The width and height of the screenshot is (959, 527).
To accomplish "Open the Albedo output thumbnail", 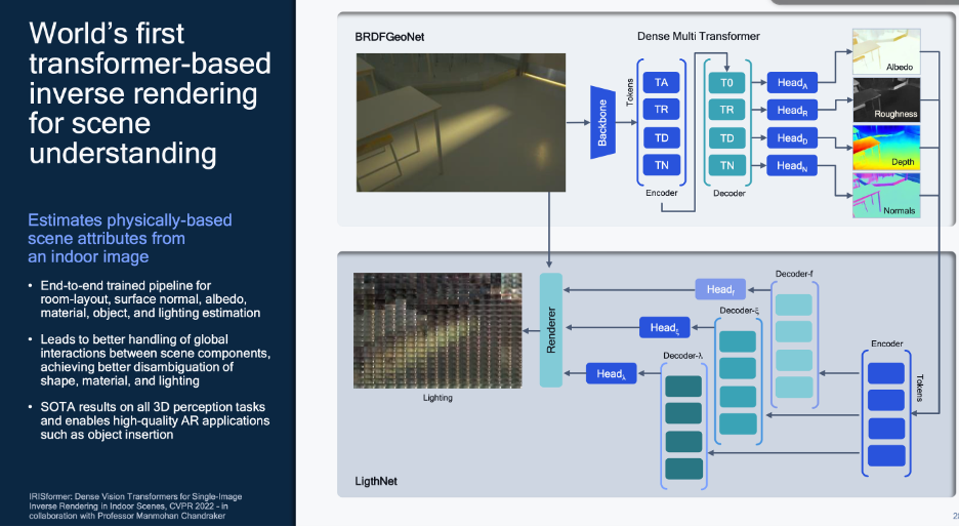I will coord(884,51).
